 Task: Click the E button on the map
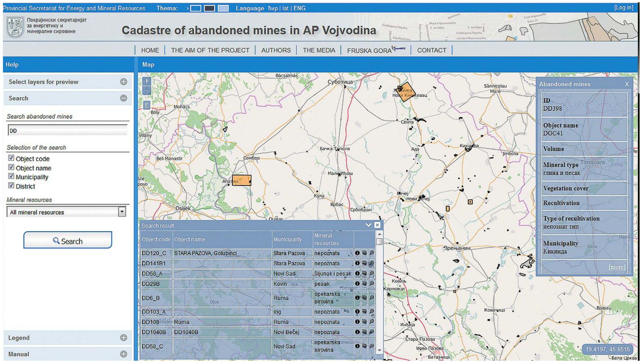click(147, 105)
